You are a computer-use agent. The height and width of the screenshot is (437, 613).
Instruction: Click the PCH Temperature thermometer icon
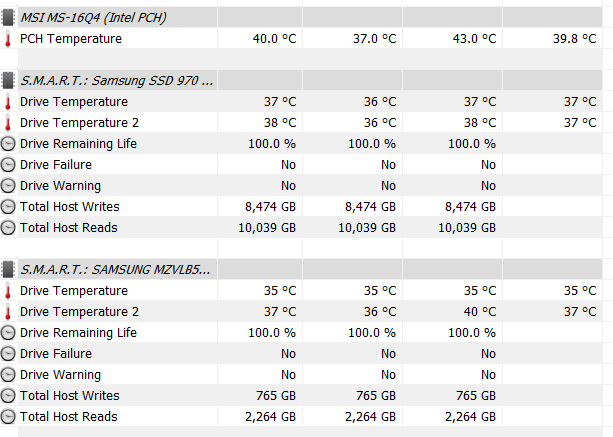point(8,39)
